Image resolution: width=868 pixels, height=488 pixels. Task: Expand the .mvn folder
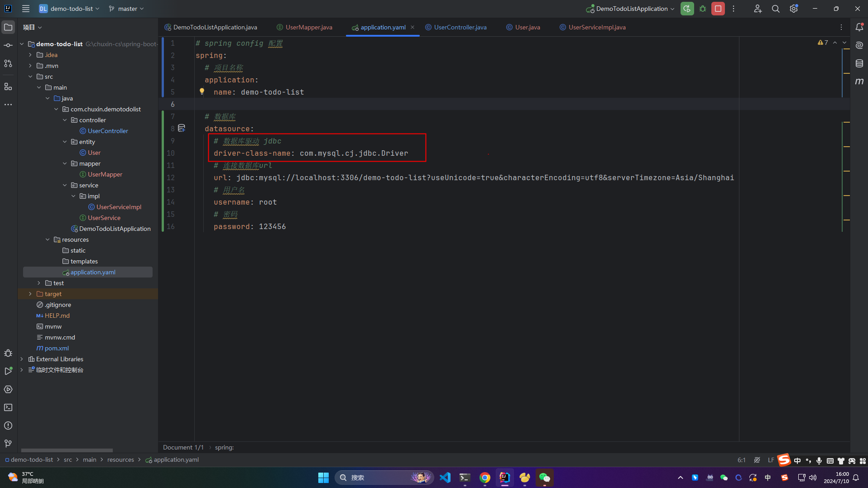point(30,66)
